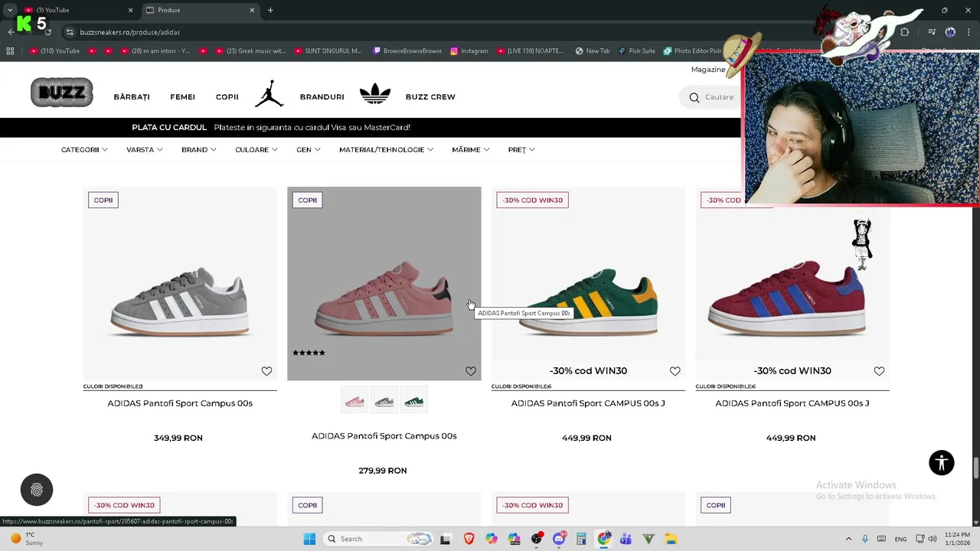
Task: Expand the GEN filter
Action: coord(309,150)
